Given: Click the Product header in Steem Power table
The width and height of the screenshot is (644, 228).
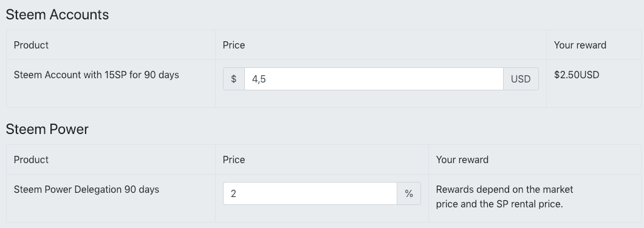Looking at the screenshot, I should tap(31, 159).
